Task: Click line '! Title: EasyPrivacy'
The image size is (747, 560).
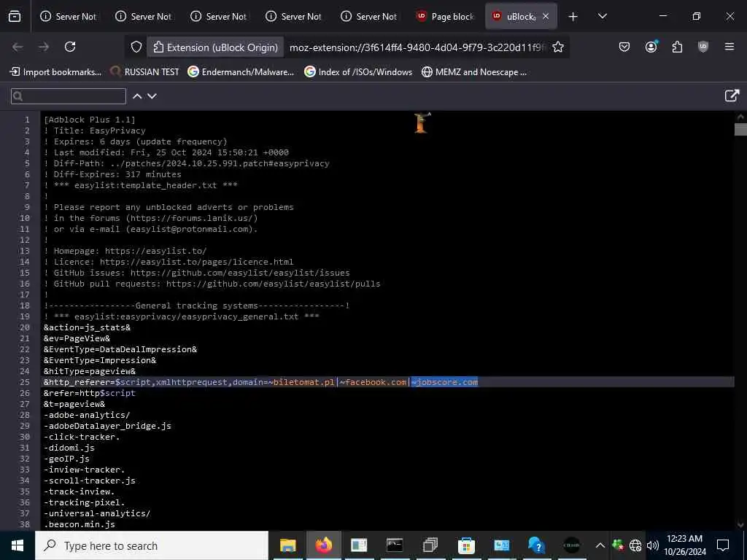Action: click(95, 131)
